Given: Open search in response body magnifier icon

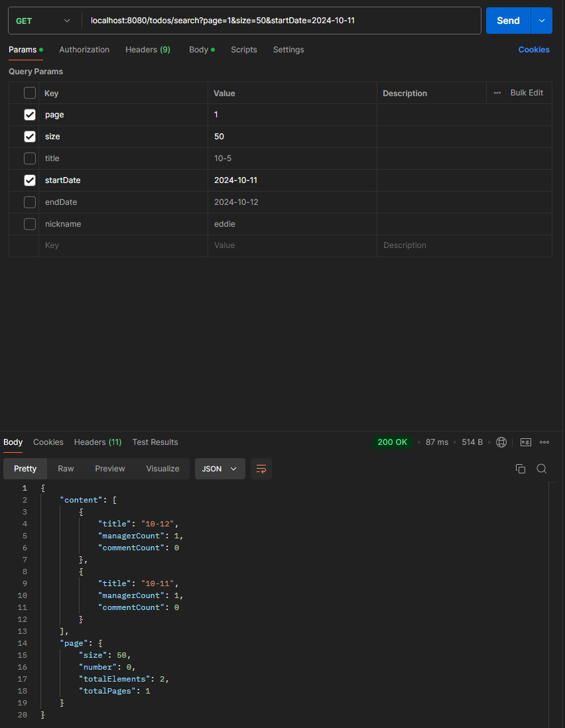Looking at the screenshot, I should (541, 469).
